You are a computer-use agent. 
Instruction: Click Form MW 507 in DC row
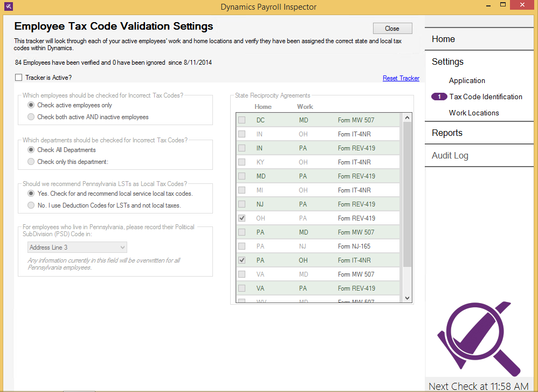356,120
